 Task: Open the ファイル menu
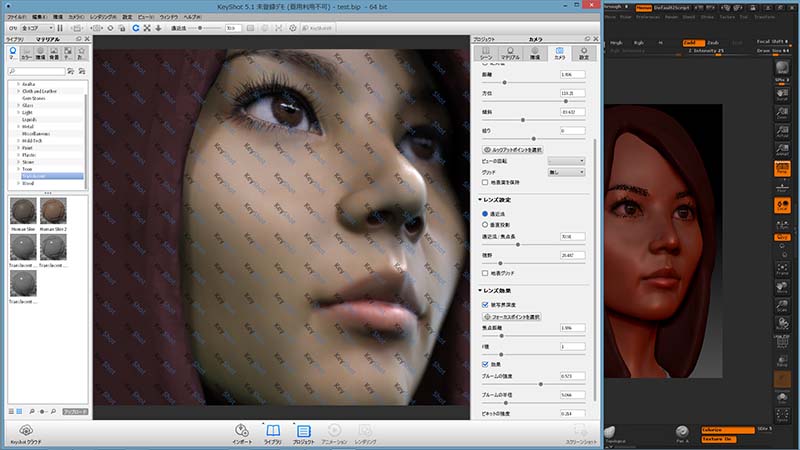pos(17,17)
